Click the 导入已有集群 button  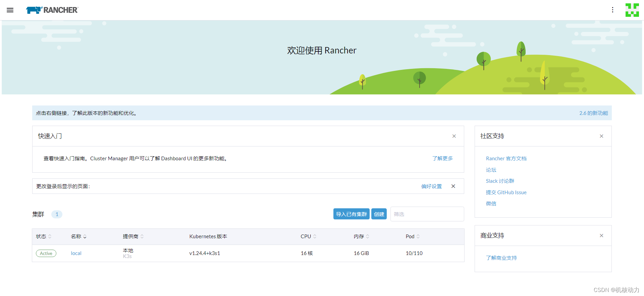tap(352, 214)
